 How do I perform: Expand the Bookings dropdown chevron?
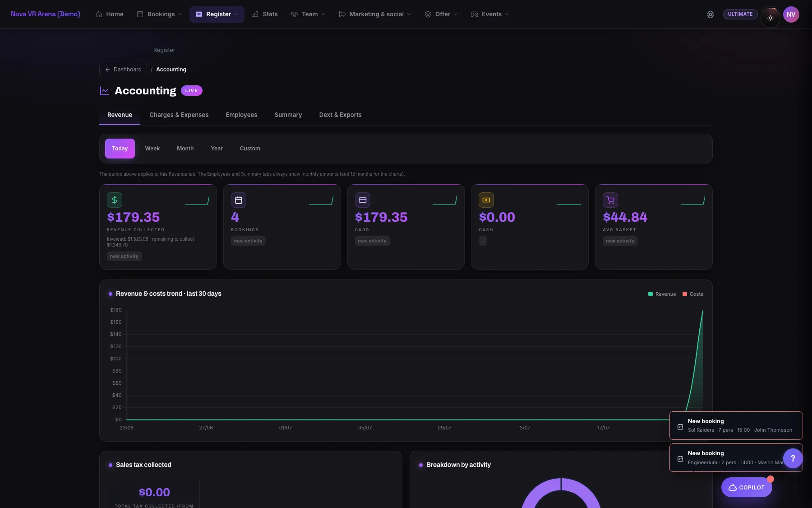180,14
